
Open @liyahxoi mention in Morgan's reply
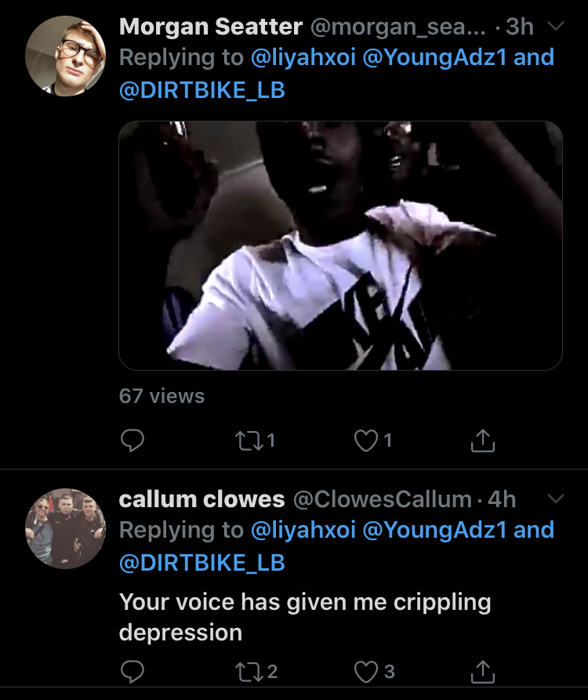[302, 57]
